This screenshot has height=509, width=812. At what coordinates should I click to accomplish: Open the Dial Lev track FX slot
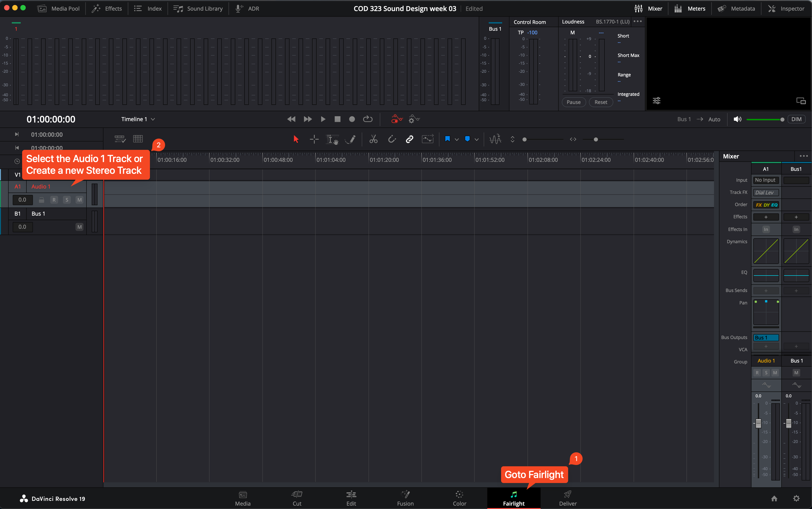click(766, 193)
